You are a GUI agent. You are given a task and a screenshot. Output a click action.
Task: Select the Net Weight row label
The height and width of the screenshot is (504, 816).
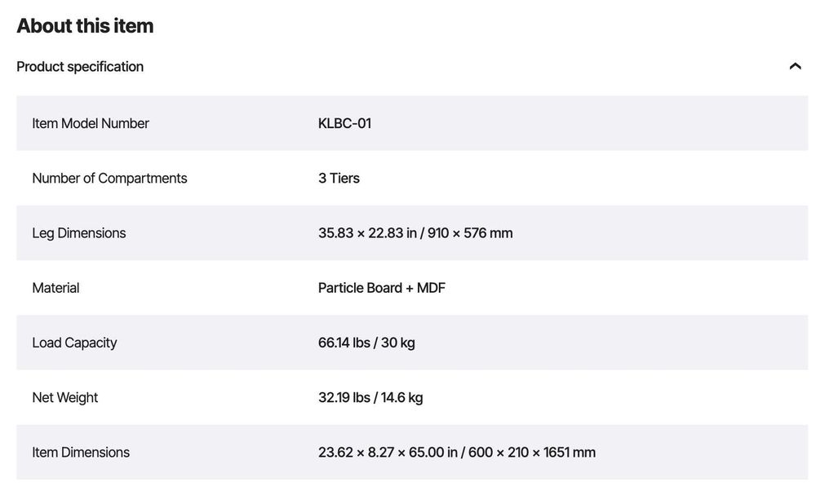click(65, 397)
